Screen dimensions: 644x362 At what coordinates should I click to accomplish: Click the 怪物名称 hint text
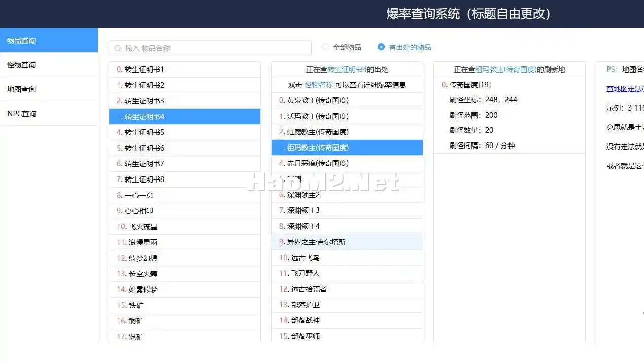pos(319,85)
